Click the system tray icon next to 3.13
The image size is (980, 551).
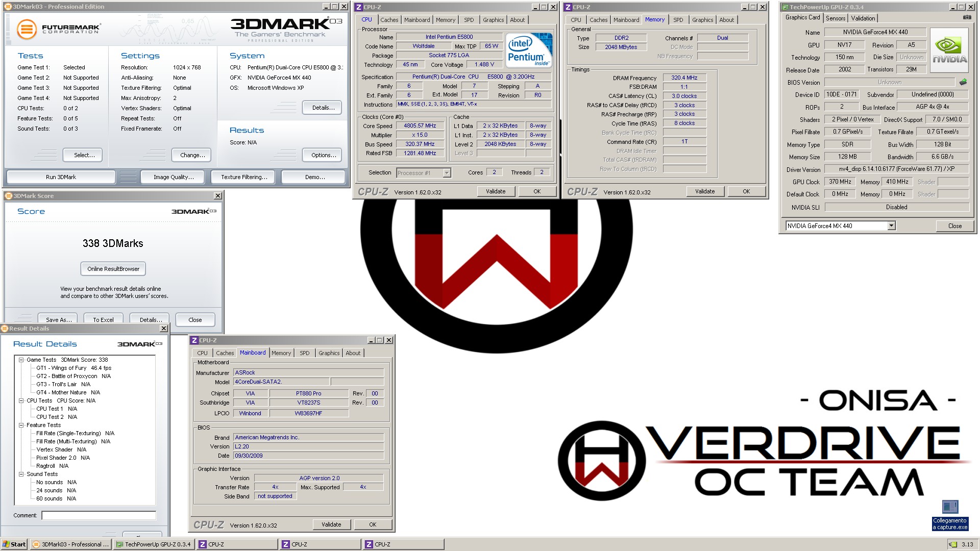(x=952, y=544)
